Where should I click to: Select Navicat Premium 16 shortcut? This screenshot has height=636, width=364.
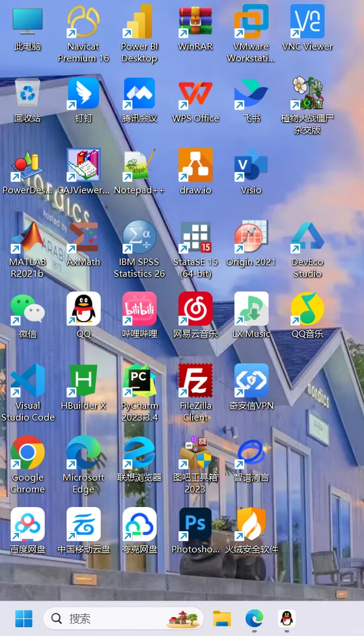tap(84, 21)
